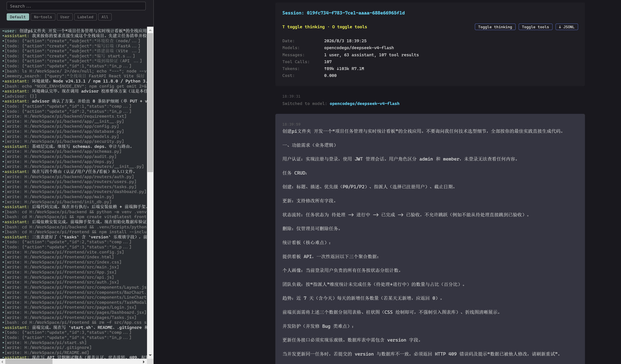Open write backend/app/config.py entry
The image size is (621, 364).
(x=62, y=126)
